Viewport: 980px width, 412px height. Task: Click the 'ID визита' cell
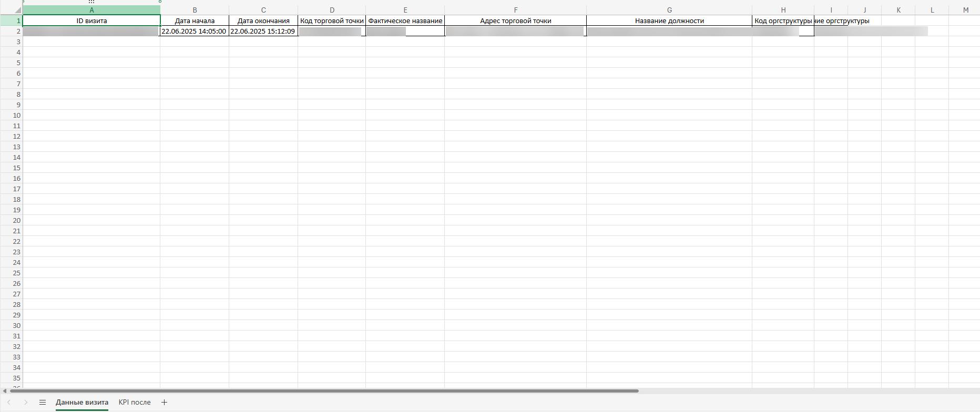(x=91, y=20)
